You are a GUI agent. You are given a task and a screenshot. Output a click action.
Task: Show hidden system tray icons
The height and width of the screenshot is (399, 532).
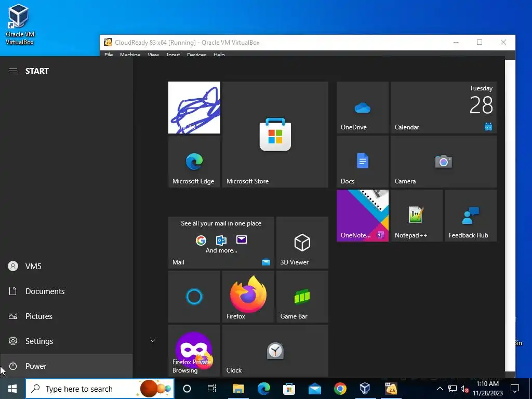coord(440,389)
